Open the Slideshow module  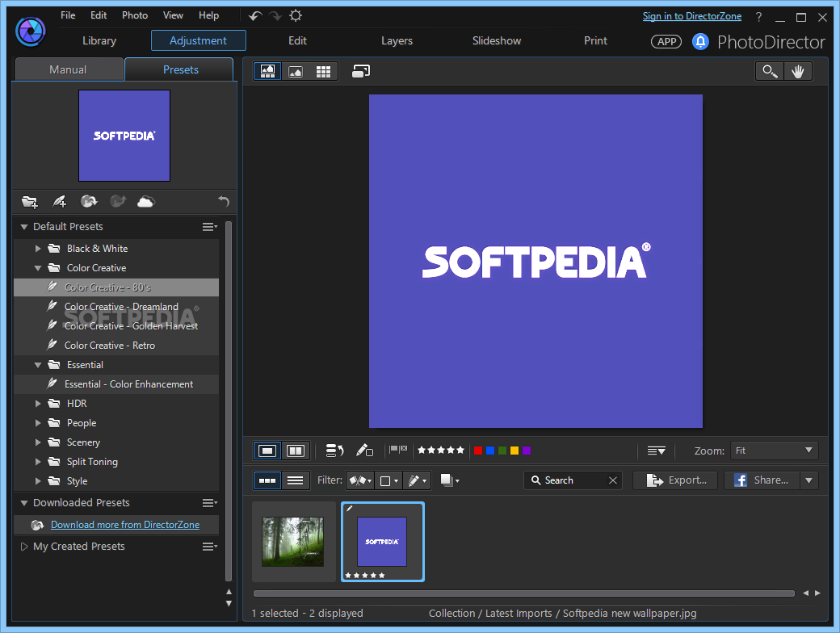pyautogui.click(x=497, y=40)
